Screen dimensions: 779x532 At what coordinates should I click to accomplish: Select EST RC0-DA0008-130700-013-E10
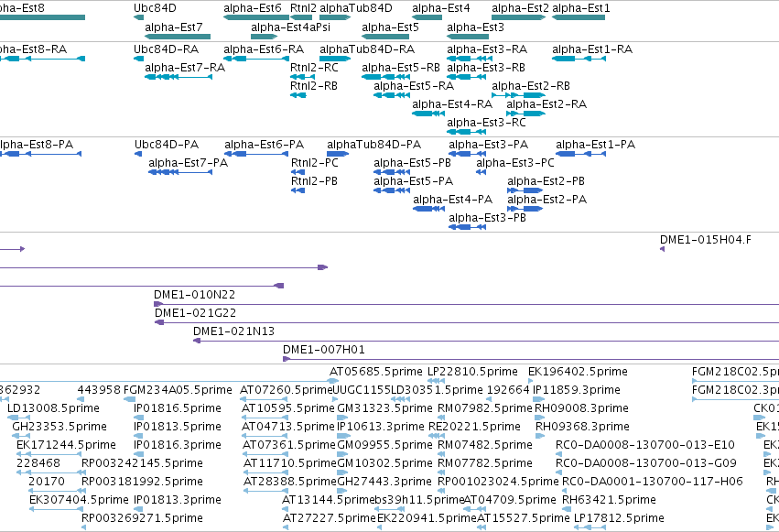644,445
